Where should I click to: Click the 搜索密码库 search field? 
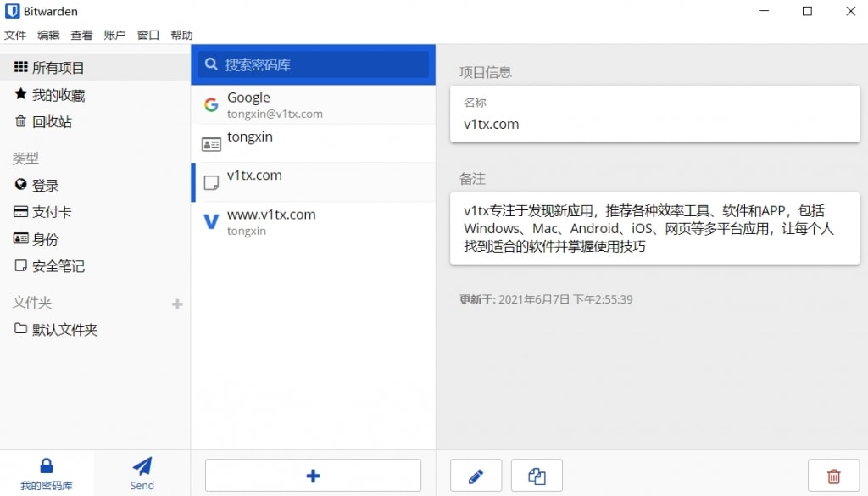pyautogui.click(x=314, y=64)
